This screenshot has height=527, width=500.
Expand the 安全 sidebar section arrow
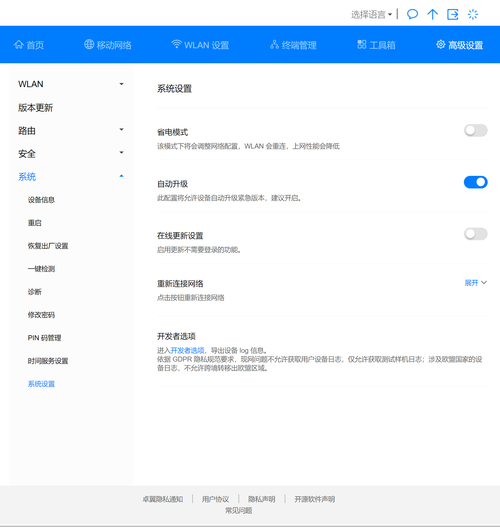[122, 153]
